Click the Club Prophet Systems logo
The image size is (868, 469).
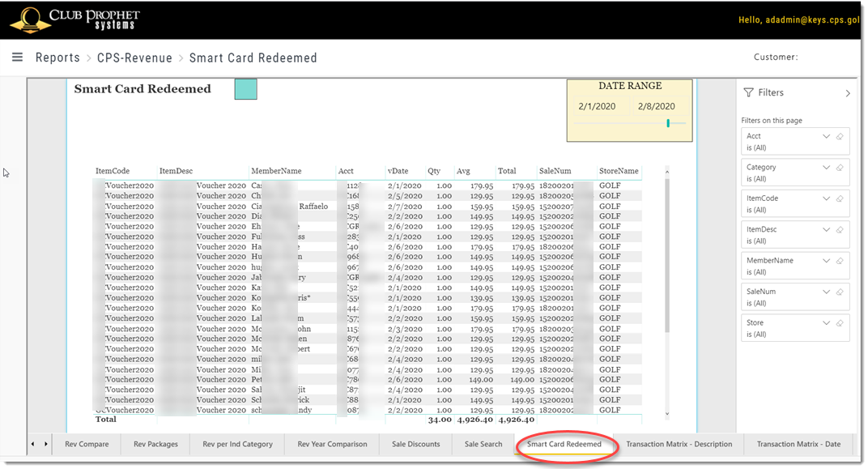[x=73, y=20]
